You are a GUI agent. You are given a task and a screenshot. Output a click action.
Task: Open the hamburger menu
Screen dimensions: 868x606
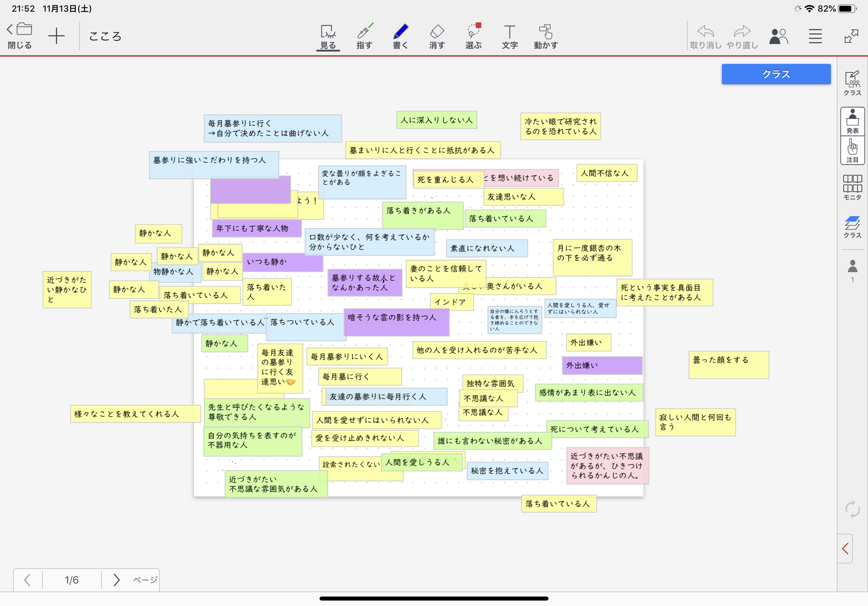[x=815, y=36]
